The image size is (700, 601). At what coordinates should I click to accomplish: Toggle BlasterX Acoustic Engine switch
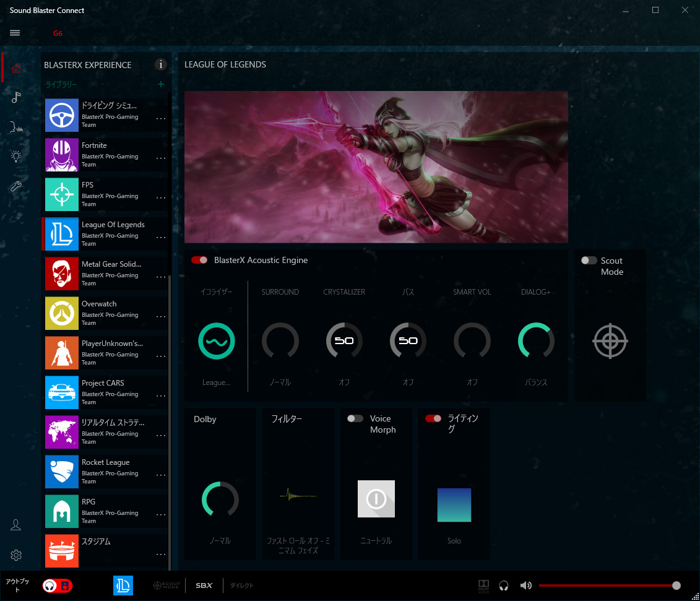pos(199,260)
